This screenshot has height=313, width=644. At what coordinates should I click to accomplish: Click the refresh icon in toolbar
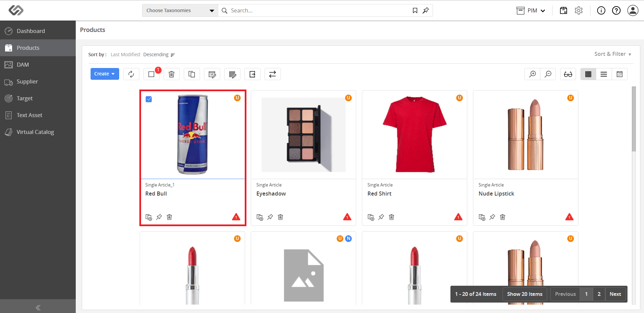131,74
